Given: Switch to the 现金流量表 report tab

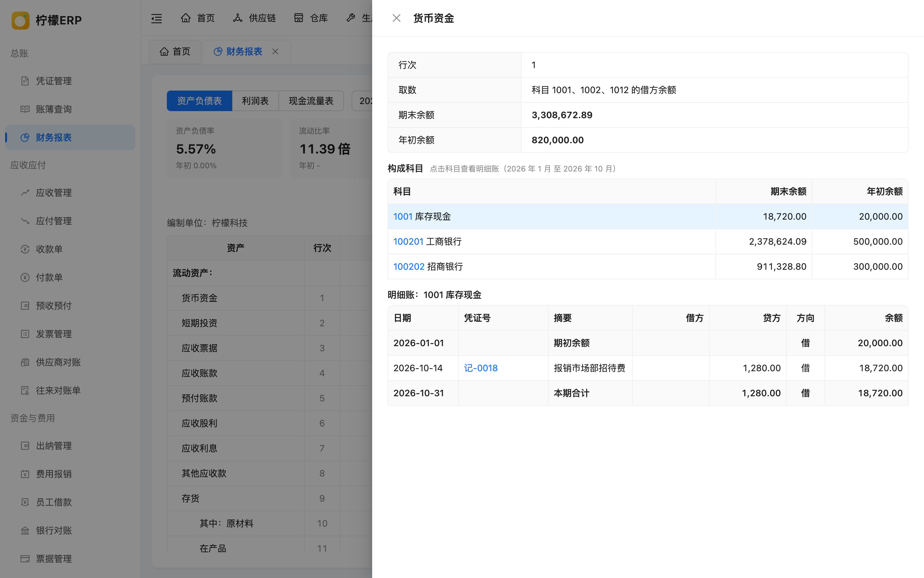Looking at the screenshot, I should pyautogui.click(x=311, y=101).
